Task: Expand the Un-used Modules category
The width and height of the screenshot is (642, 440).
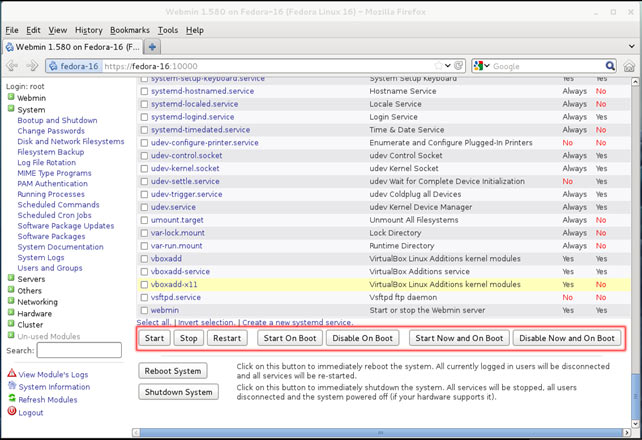Action: pos(11,335)
